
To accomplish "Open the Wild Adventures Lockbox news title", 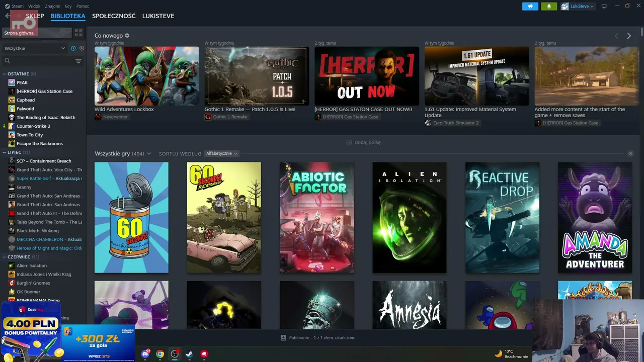I will point(124,109).
